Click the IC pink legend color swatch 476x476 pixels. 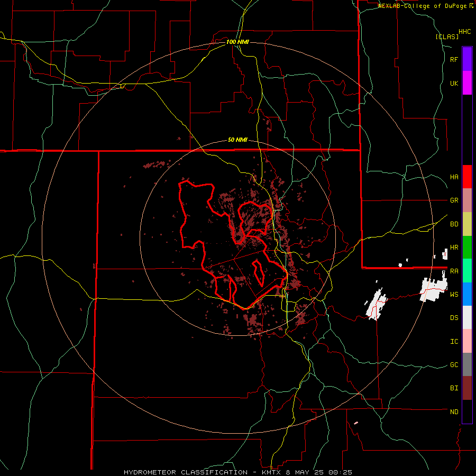(467, 341)
